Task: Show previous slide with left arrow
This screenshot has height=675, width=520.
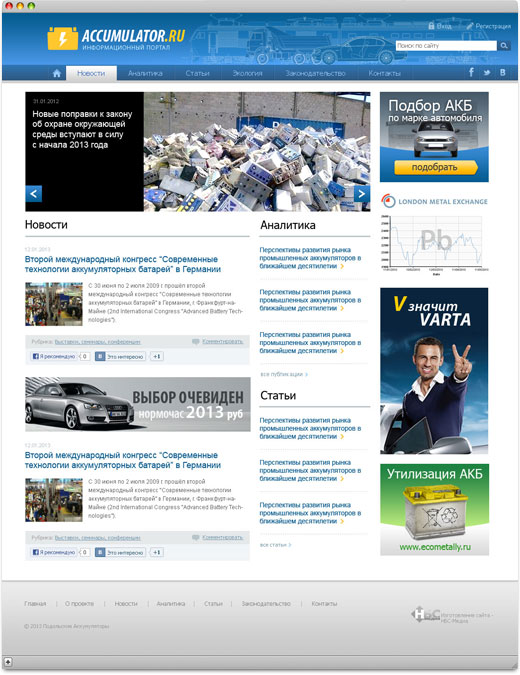Action: point(34,194)
